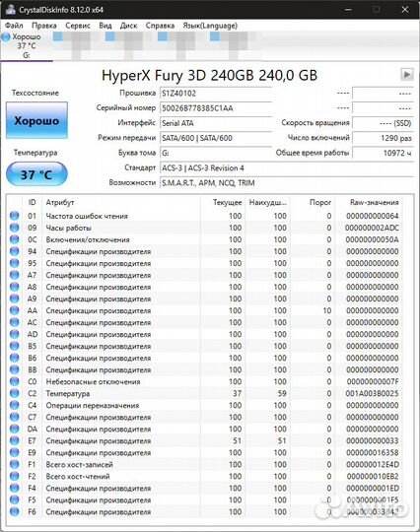This screenshot has width=420, height=532.
Task: Click status icon for attribute row 94
Action: pos(14,251)
